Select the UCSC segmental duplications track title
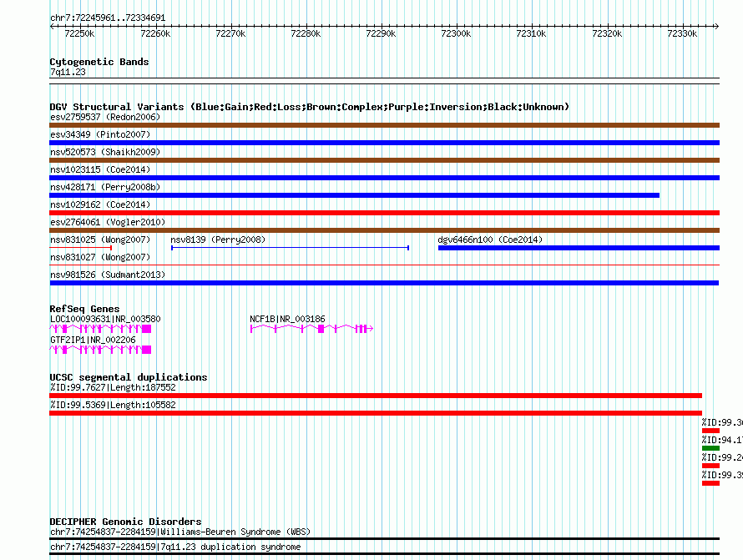 point(129,377)
